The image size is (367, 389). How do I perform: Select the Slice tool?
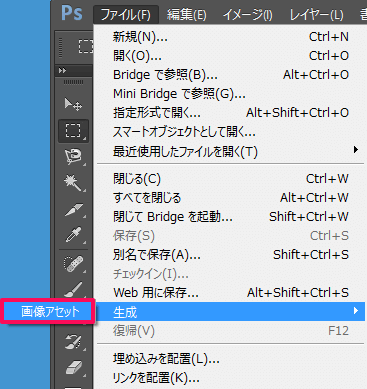point(73,210)
